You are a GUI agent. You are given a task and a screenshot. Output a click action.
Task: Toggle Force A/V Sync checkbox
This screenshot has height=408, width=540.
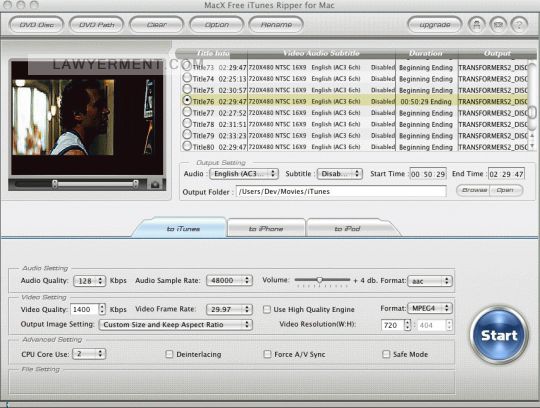click(267, 354)
